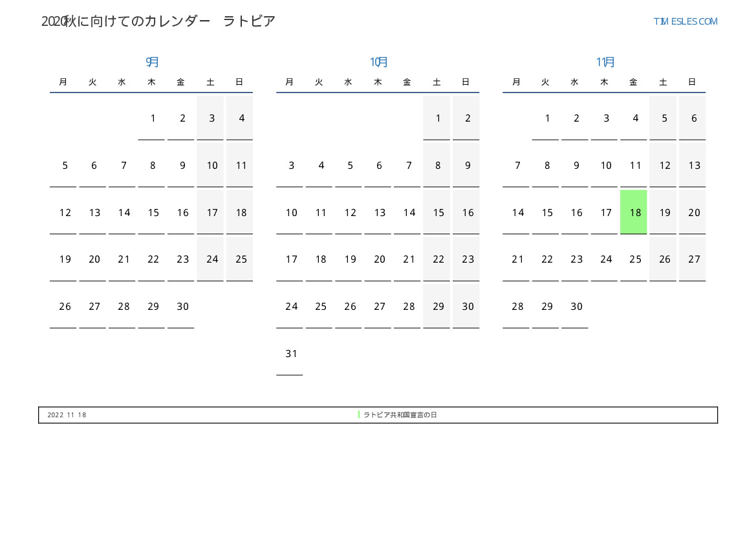The width and height of the screenshot is (756, 535).
Task: Click the 金 weekday header in September
Action: tap(181, 82)
